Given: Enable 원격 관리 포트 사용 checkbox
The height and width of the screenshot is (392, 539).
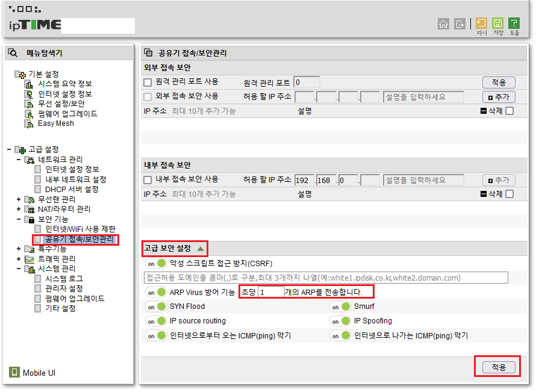Looking at the screenshot, I should (148, 82).
